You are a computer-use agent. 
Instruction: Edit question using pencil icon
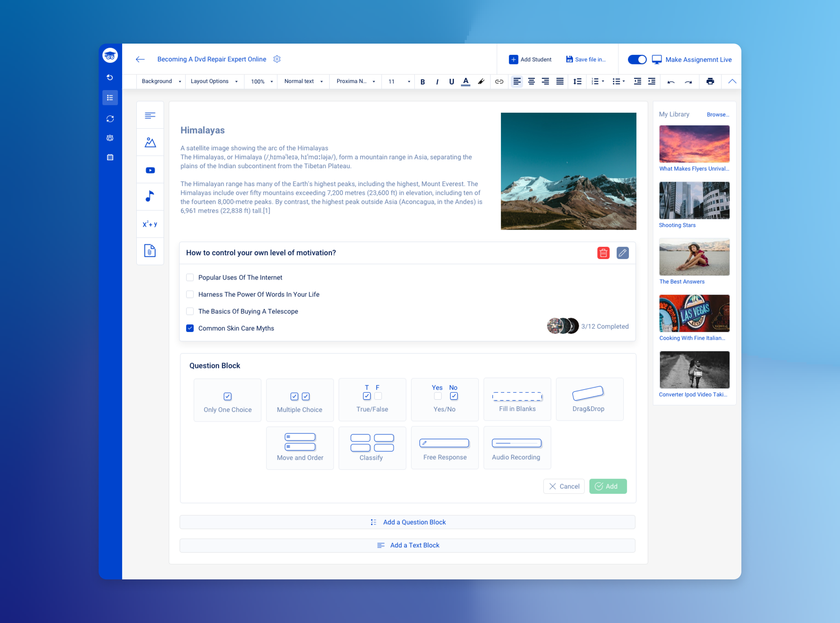pyautogui.click(x=622, y=253)
